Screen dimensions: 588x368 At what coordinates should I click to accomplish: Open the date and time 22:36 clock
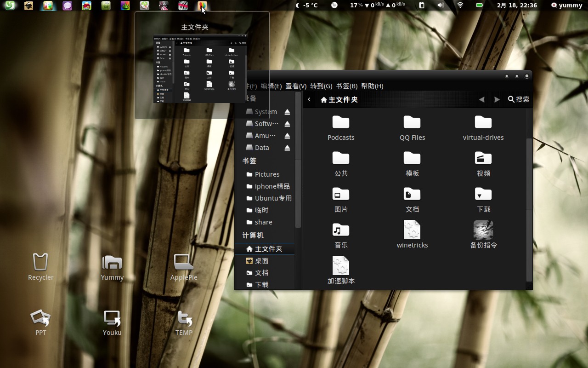tap(517, 6)
